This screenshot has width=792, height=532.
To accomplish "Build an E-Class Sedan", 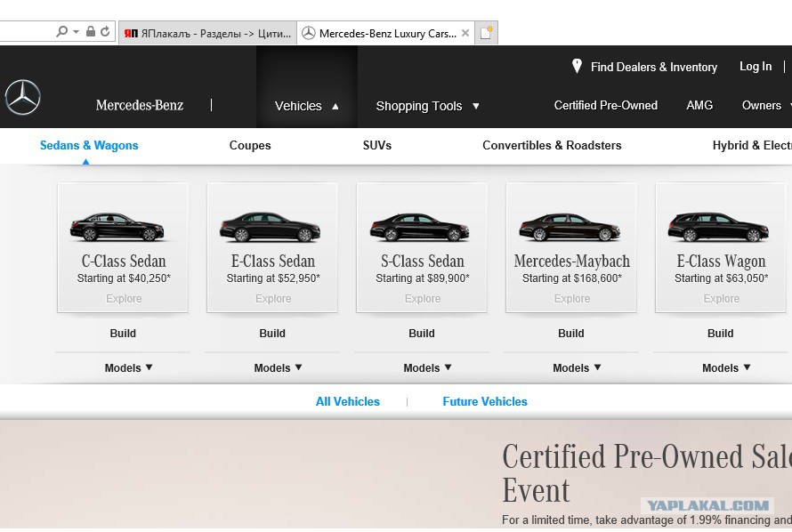I will [272, 333].
